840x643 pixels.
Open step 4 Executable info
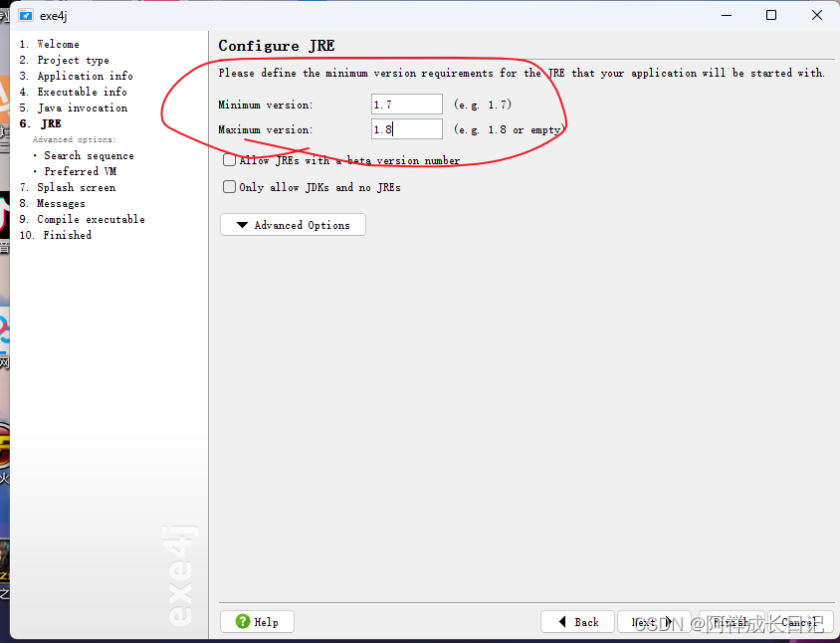click(74, 92)
